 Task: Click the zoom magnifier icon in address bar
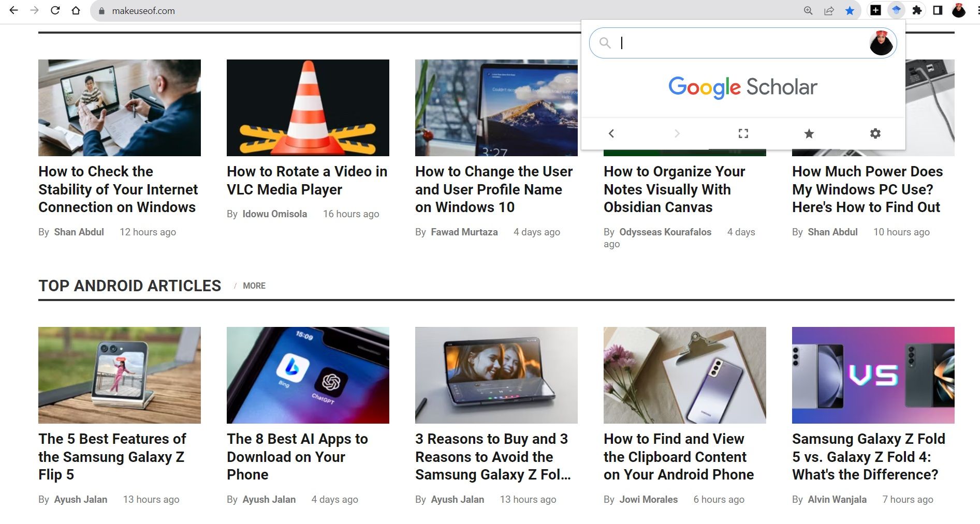[808, 11]
